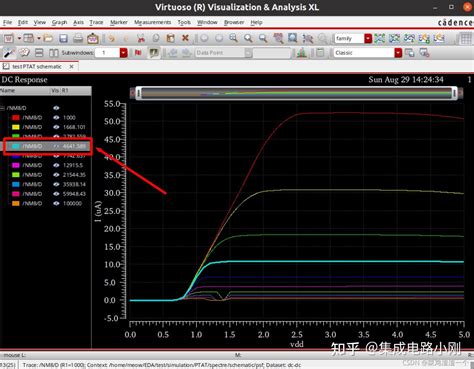Click the paste clipboard icon
This screenshot has width=474, height=369.
coord(170,38)
